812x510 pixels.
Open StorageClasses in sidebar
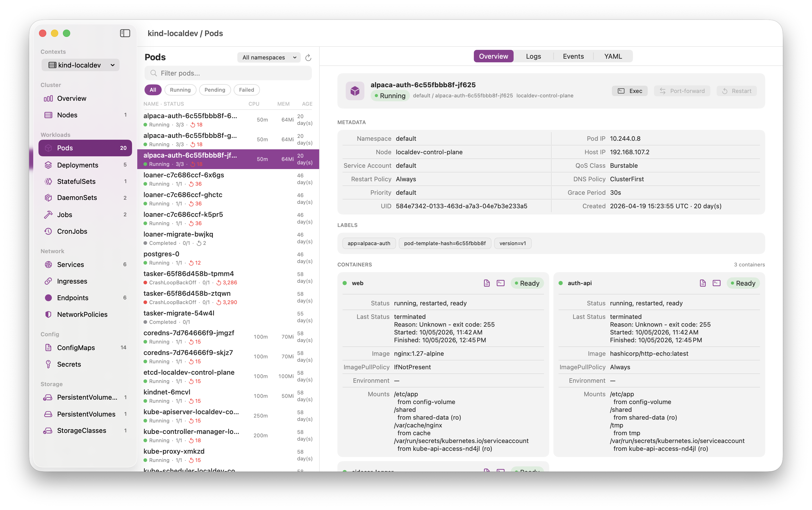85,430
